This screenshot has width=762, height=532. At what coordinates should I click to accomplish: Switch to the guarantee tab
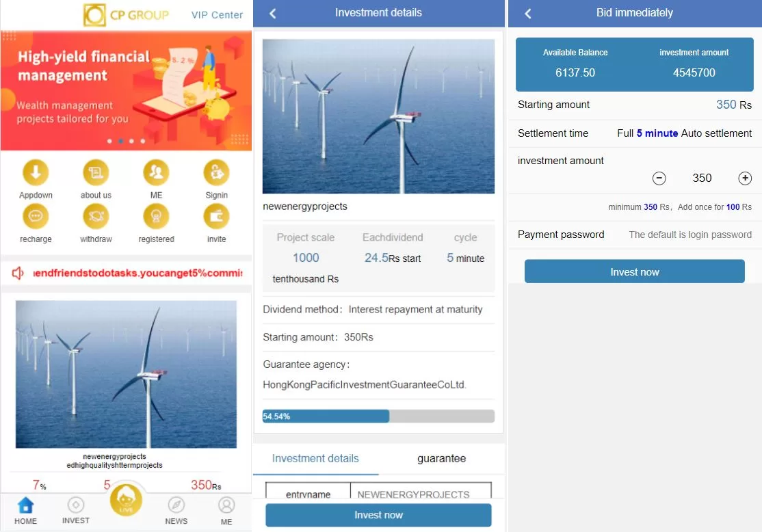tap(441, 459)
